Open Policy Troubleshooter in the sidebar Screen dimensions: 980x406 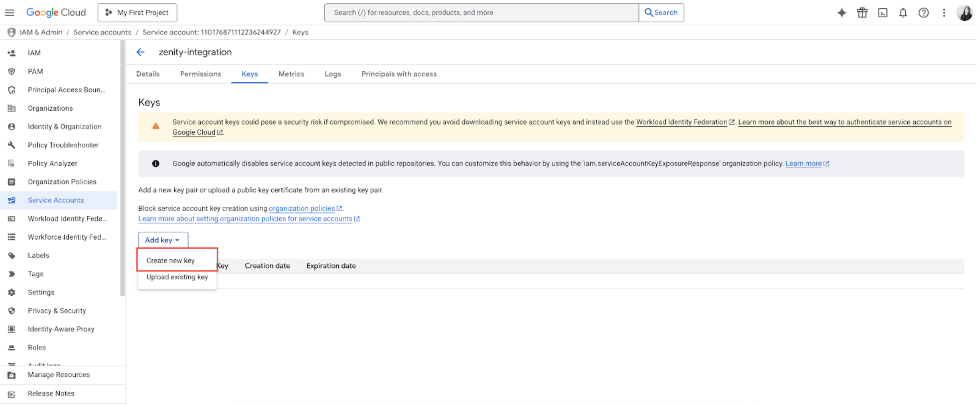pyautogui.click(x=63, y=145)
